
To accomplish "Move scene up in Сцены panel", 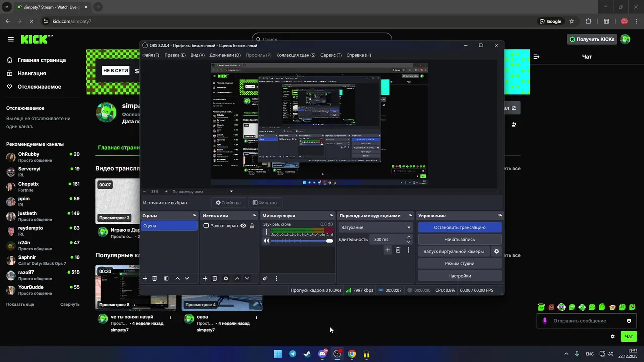I will [x=177, y=278].
